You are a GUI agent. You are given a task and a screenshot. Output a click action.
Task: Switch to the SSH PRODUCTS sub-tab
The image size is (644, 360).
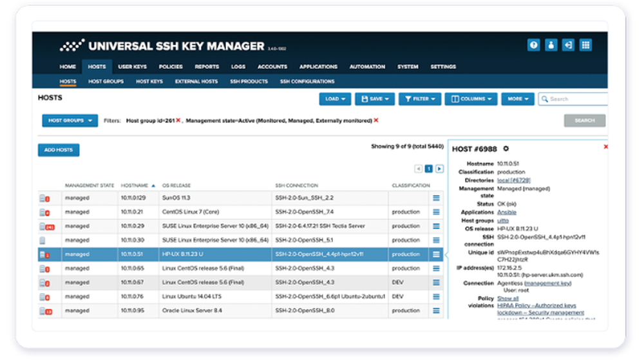click(x=249, y=81)
